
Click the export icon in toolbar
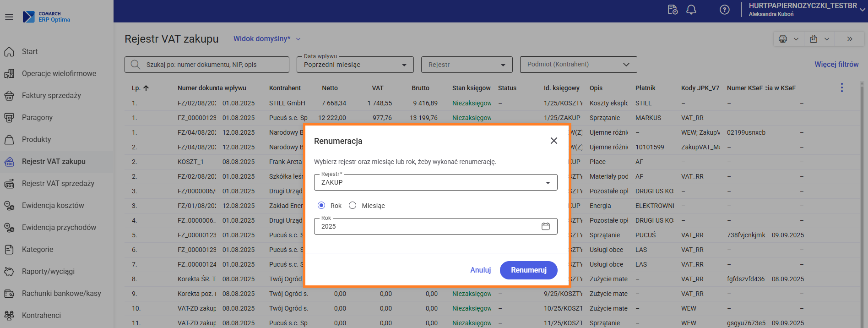point(814,39)
